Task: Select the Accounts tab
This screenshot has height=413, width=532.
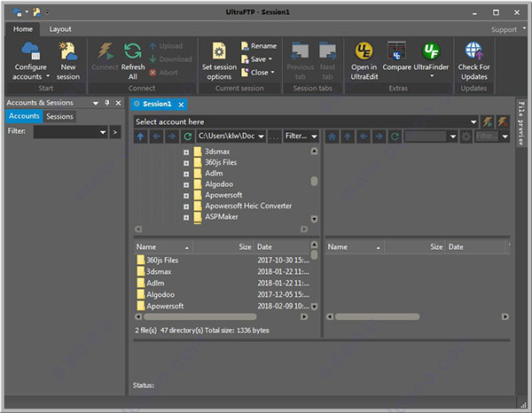Action: click(24, 116)
